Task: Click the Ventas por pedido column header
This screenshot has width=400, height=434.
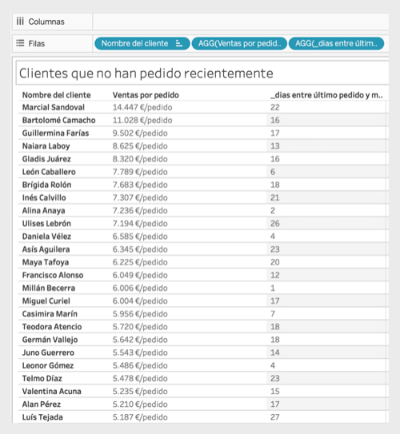Action: coord(146,95)
